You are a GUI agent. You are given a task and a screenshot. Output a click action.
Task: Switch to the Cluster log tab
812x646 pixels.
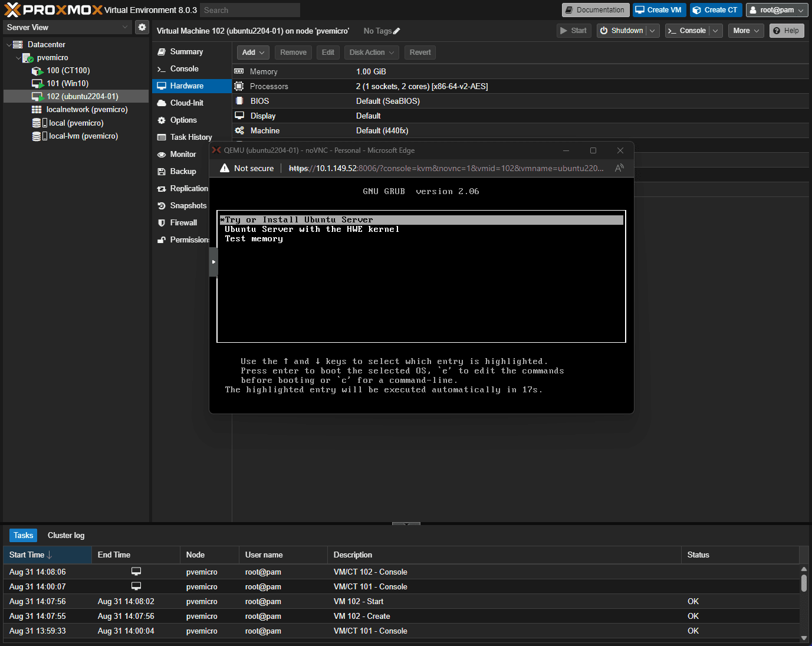[x=66, y=536]
